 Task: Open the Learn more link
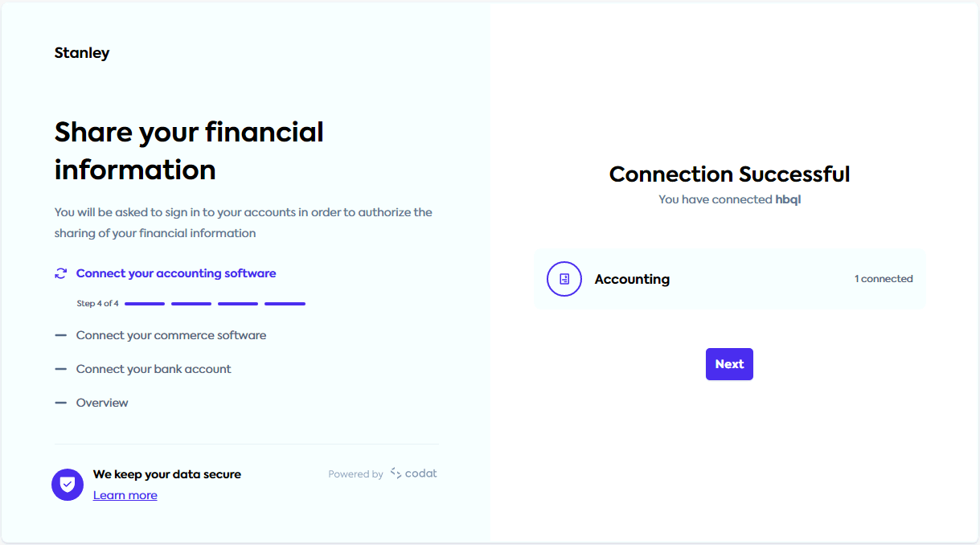click(125, 494)
